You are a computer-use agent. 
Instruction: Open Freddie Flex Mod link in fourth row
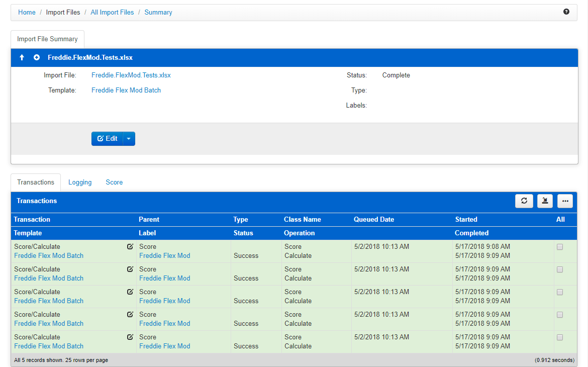[165, 323]
